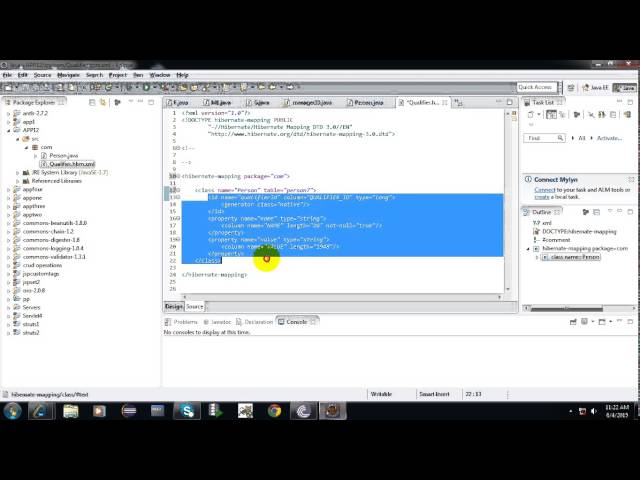Image resolution: width=640 pixels, height=480 pixels.
Task: Expand the app1 project
Action: [x=9, y=122]
